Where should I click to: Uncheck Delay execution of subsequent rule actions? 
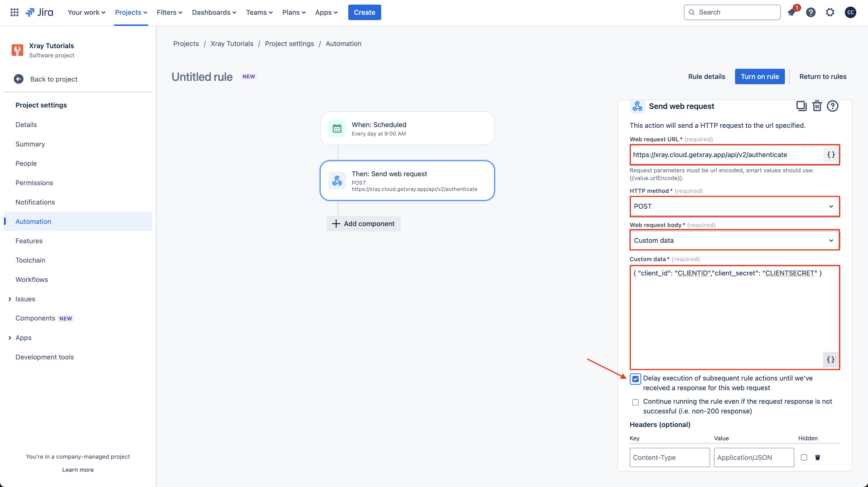635,379
